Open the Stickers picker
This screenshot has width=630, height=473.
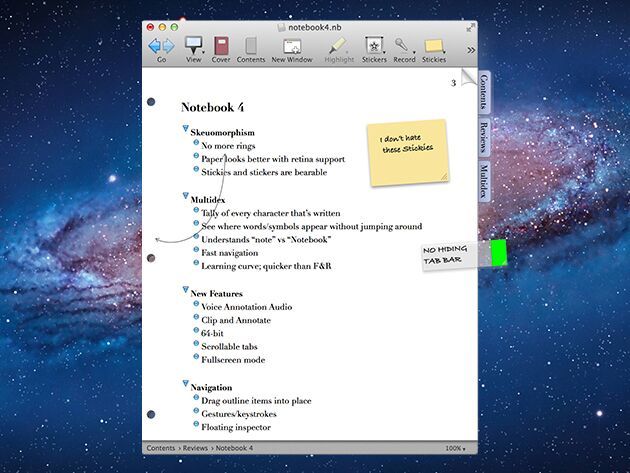(x=374, y=46)
